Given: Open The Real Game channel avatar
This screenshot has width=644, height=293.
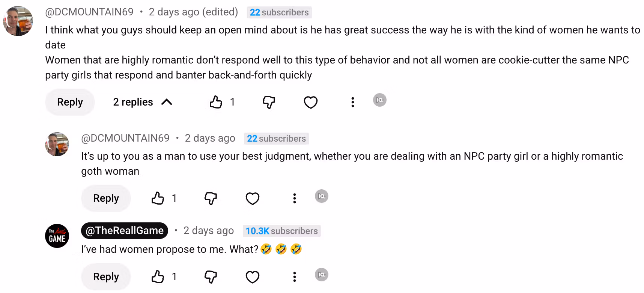Looking at the screenshot, I should (57, 236).
